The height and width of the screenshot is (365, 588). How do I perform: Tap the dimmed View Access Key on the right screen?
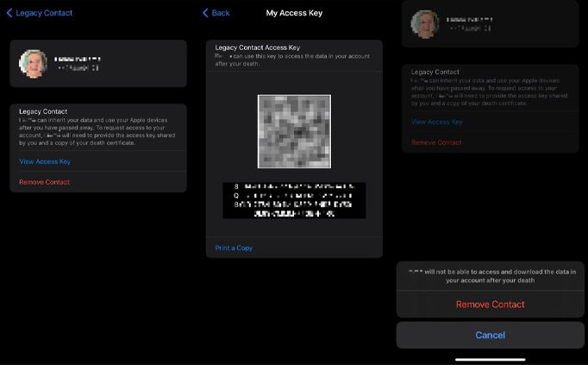point(436,122)
